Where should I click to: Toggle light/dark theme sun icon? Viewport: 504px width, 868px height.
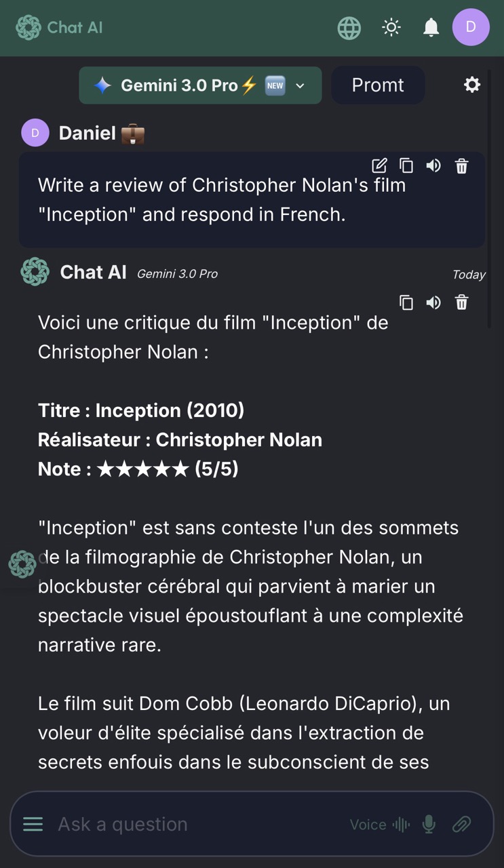coord(391,28)
